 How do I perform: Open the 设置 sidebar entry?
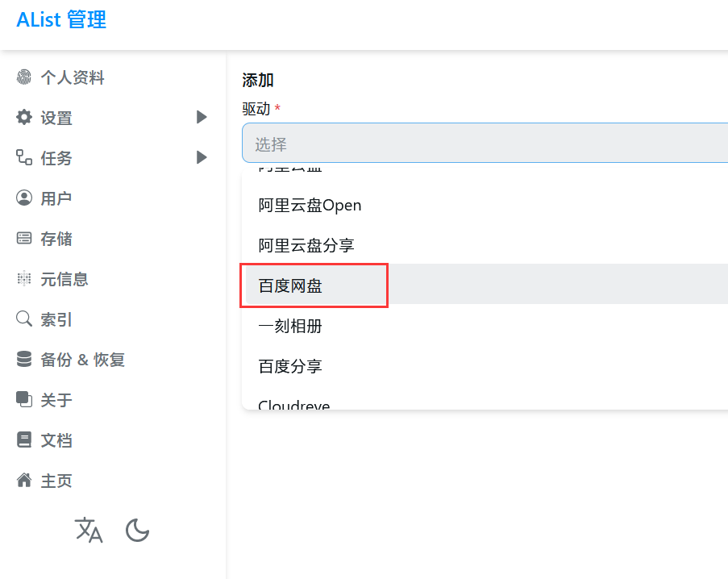(x=56, y=118)
